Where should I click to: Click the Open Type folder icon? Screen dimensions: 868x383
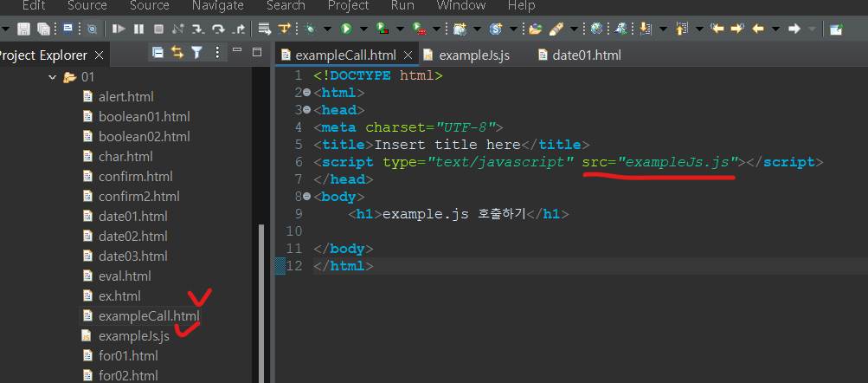point(535,29)
